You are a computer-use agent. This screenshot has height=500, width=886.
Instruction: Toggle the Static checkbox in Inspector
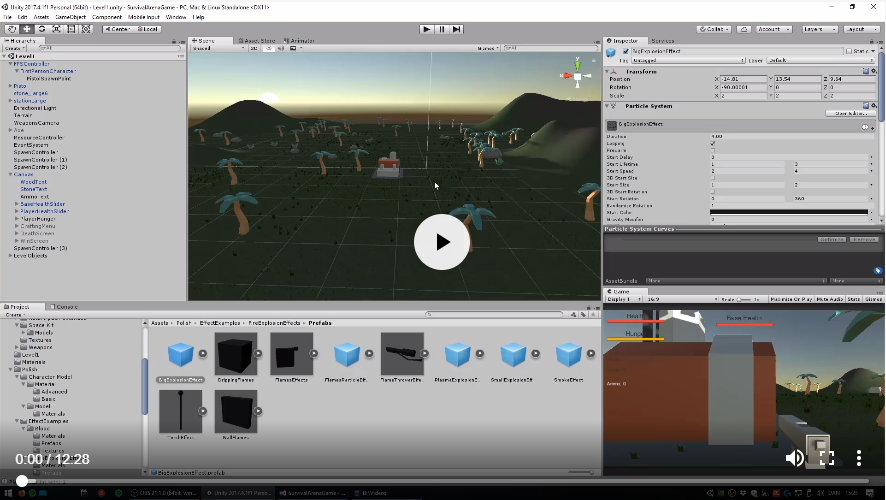click(849, 51)
